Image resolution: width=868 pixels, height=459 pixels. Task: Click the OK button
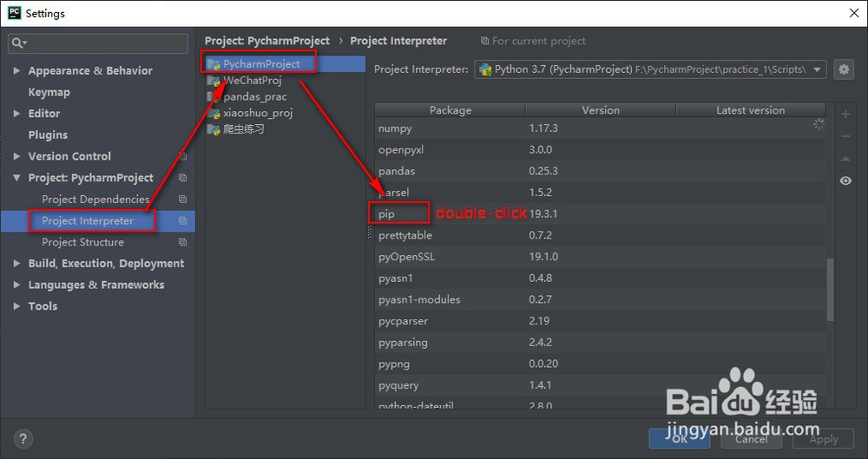tap(680, 438)
